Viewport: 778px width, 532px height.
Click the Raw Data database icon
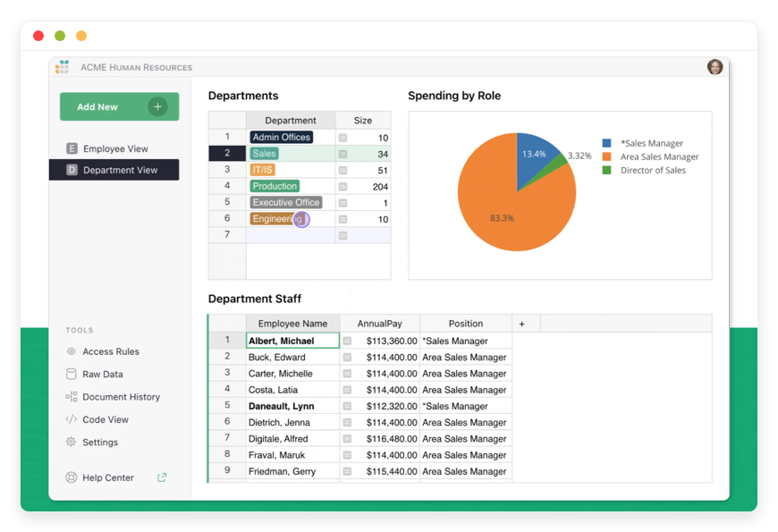72,374
